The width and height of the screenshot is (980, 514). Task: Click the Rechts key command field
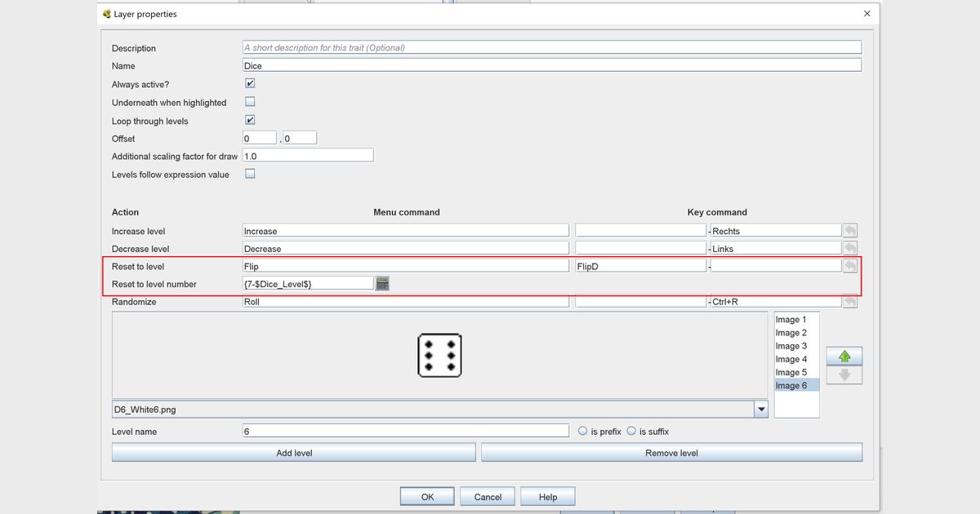pyautogui.click(x=776, y=231)
